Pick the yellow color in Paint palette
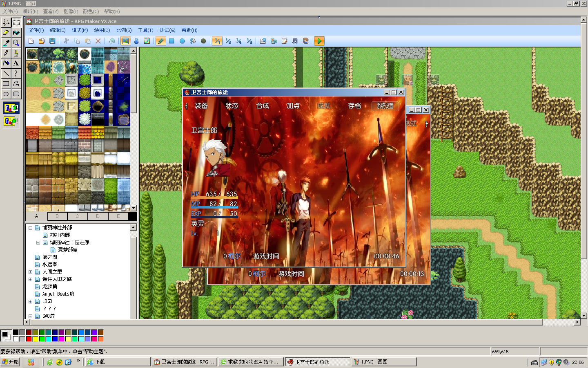588x368 pixels. click(x=35, y=339)
